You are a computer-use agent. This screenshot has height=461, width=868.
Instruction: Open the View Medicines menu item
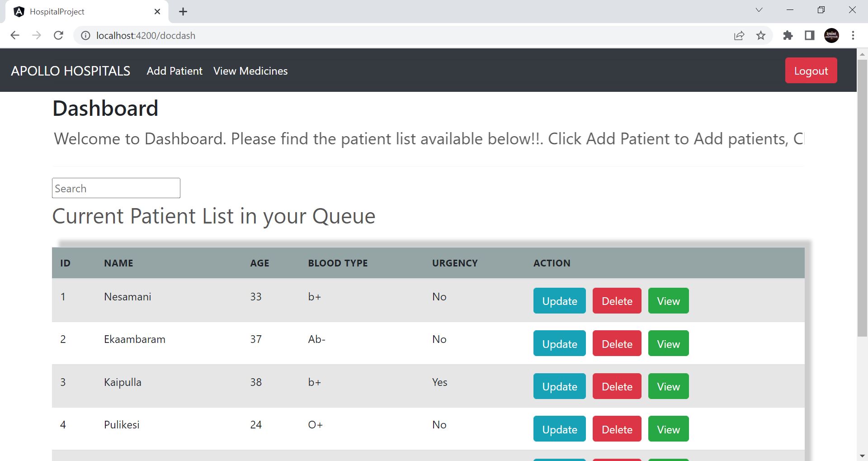click(250, 71)
